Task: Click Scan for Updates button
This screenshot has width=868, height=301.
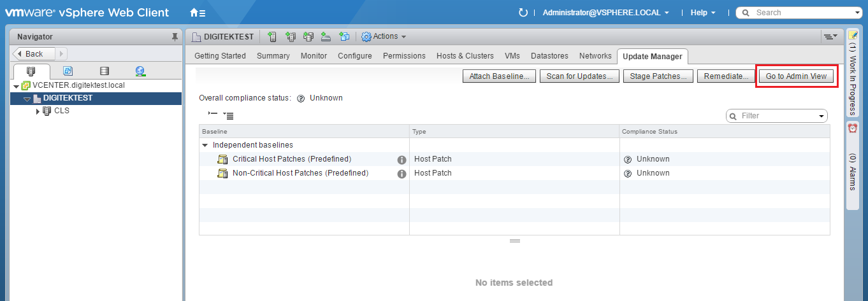Action: (580, 76)
